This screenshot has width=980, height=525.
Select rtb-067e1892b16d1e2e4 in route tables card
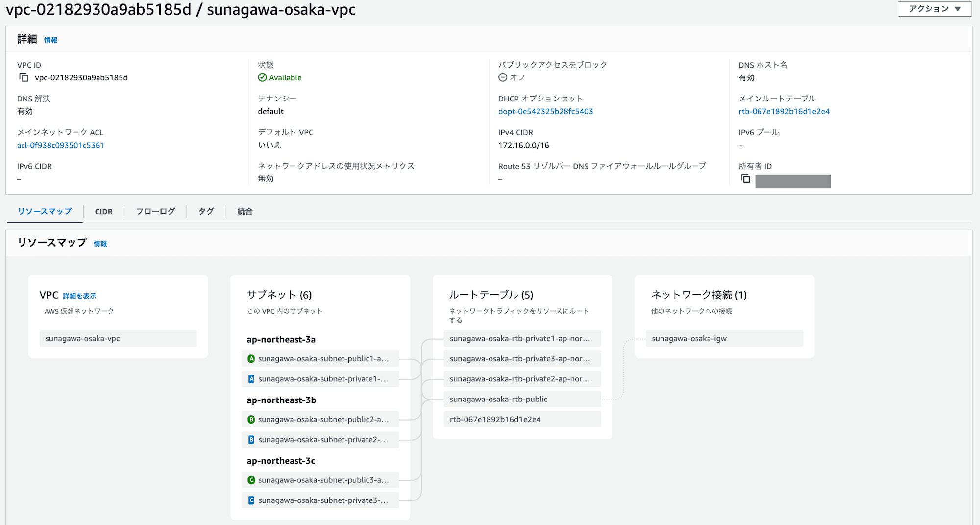[522, 420]
